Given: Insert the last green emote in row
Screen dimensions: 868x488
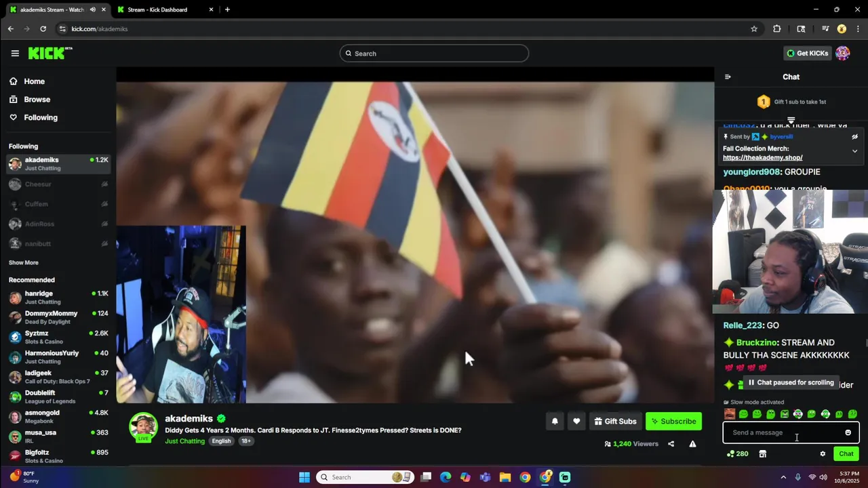Looking at the screenshot, I should 853,413.
